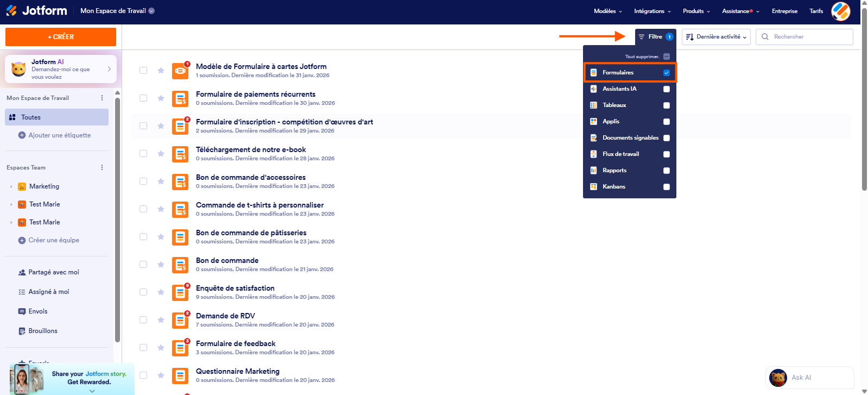Select Toutes in the sidebar

pyautogui.click(x=57, y=117)
